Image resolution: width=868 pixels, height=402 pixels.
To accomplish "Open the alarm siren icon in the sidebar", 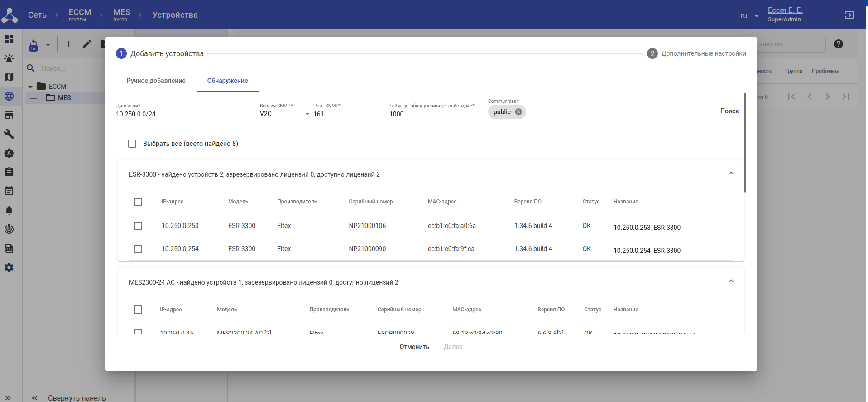I will pyautogui.click(x=9, y=58).
